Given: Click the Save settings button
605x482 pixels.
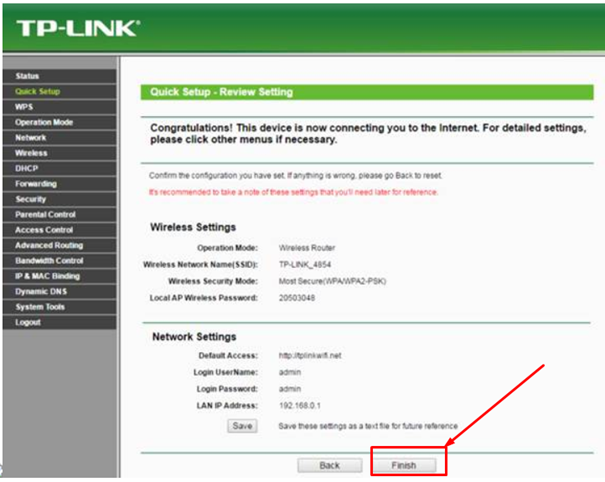Looking at the screenshot, I should pos(242,426).
